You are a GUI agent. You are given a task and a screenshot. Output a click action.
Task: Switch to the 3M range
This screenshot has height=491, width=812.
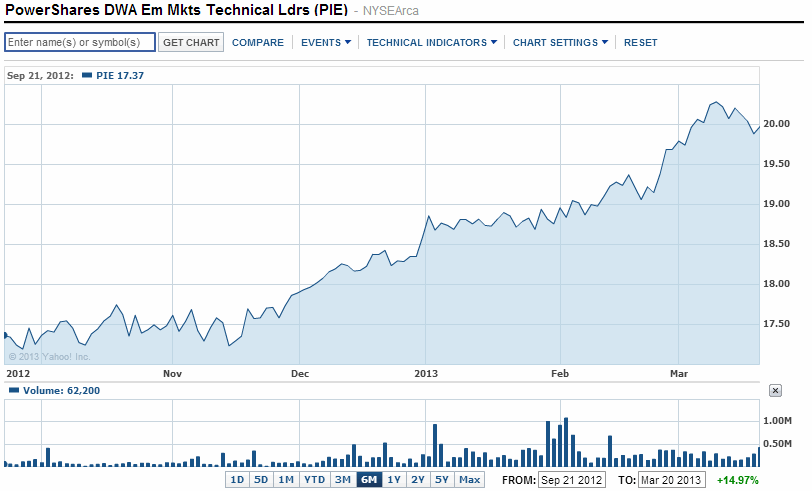click(x=343, y=480)
